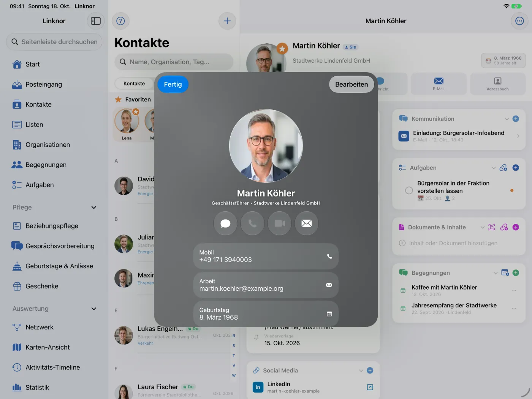The height and width of the screenshot is (399, 532).
Task: Open the E-Mail action button
Action: [439, 84]
